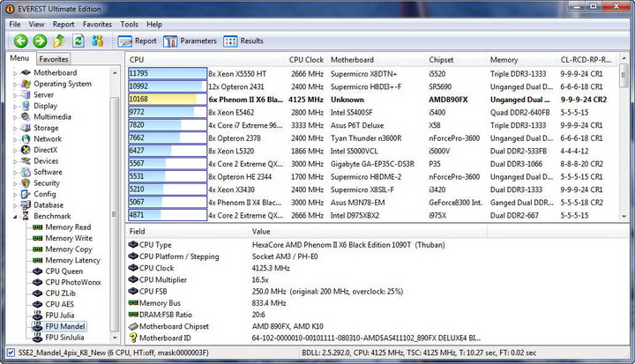The height and width of the screenshot is (364, 635).
Task: Select Memory Read benchmark
Action: (x=68, y=227)
